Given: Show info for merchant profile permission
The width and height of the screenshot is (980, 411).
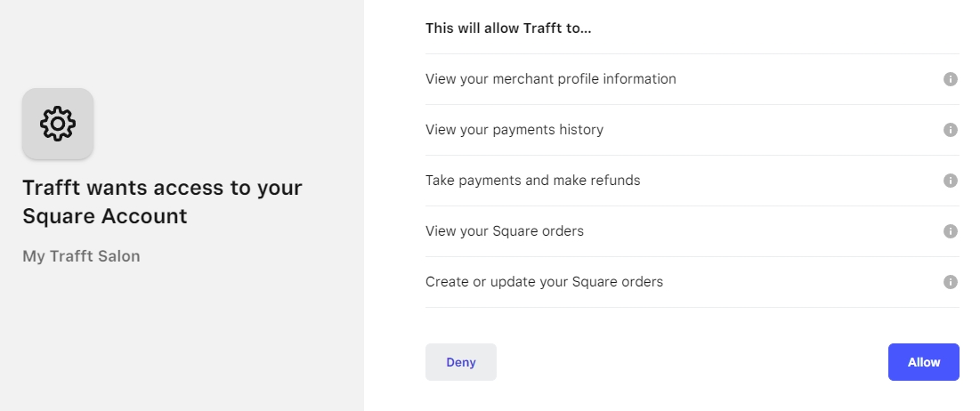Looking at the screenshot, I should coord(950,79).
